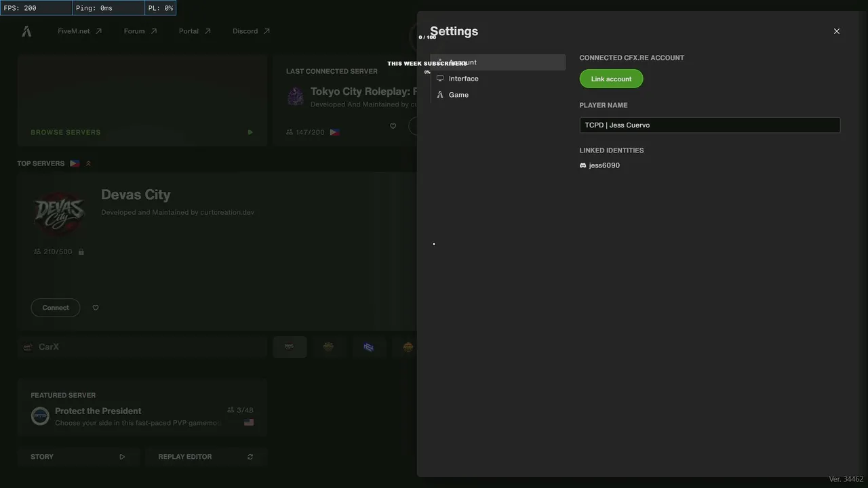Click the lock icon beside 210/500
The width and height of the screenshot is (868, 488).
coord(81,252)
